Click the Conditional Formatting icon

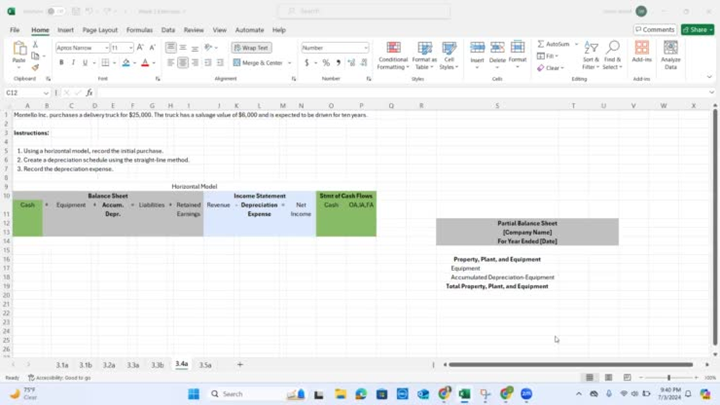(393, 50)
